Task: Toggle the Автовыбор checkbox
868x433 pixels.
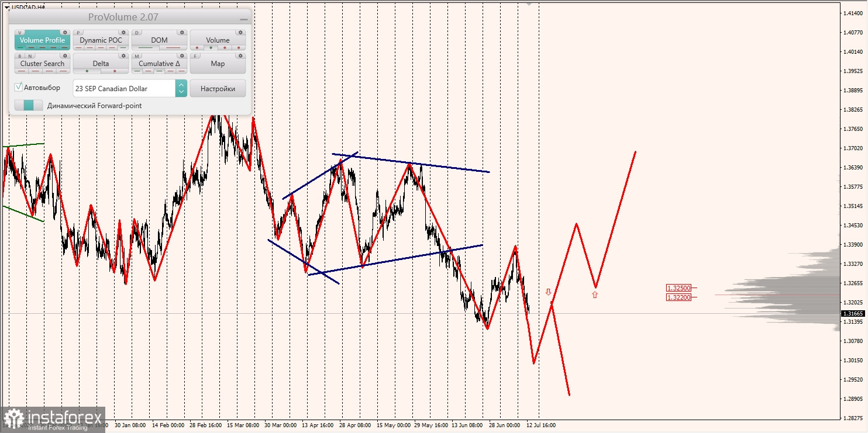Action: (x=18, y=87)
